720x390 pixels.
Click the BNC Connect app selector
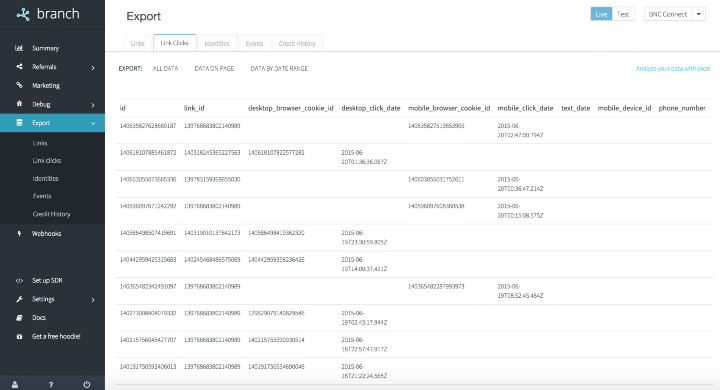pos(668,14)
